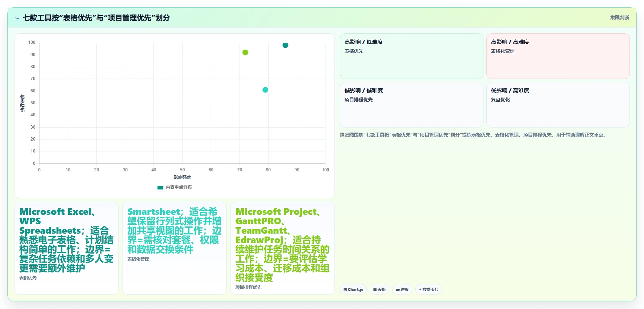
Task: Click the 内容重点分布 legend label
Action: [x=179, y=187]
